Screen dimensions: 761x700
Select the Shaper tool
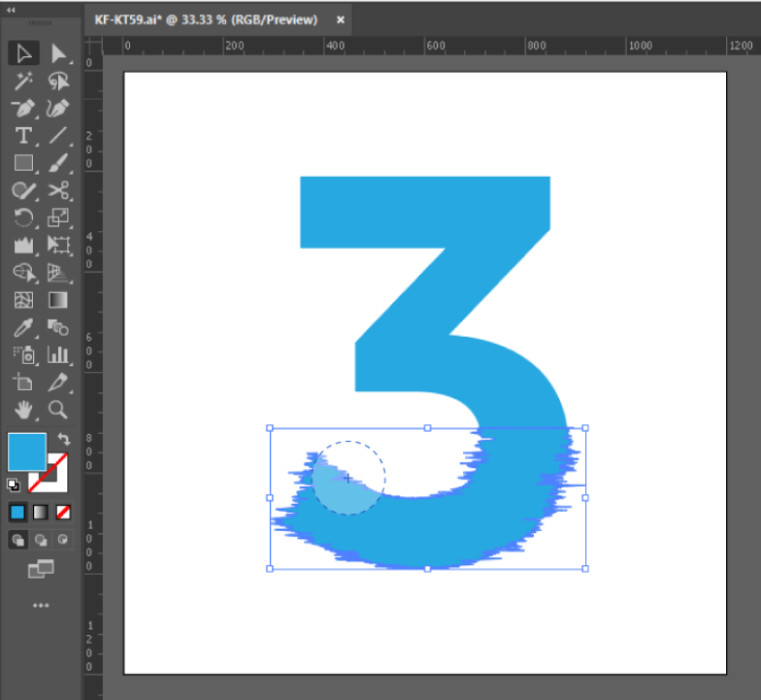(x=23, y=190)
